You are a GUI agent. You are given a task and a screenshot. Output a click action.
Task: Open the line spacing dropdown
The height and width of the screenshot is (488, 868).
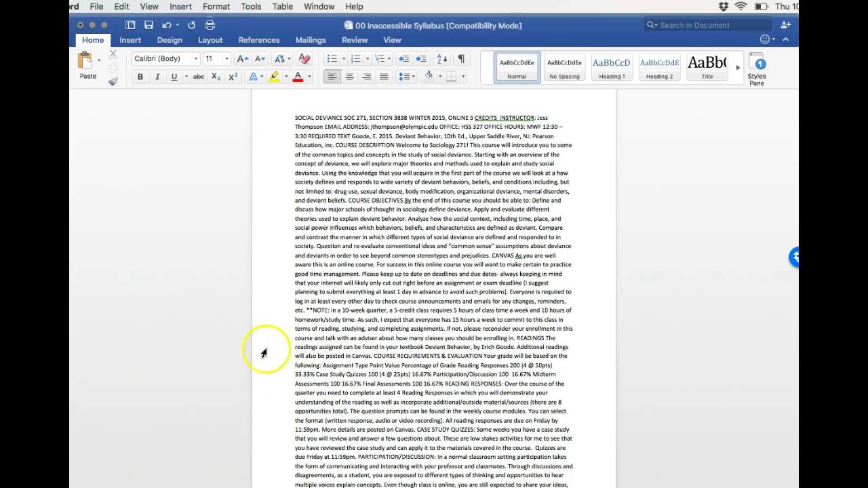click(406, 77)
